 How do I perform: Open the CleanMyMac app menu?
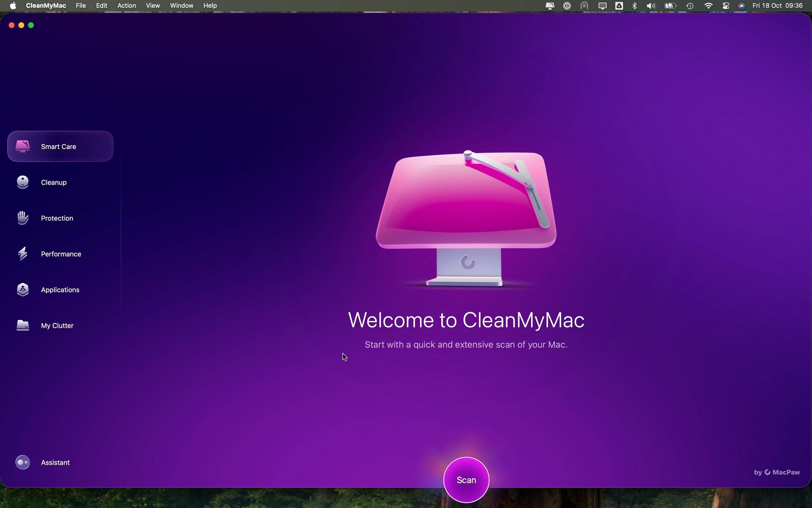46,6
